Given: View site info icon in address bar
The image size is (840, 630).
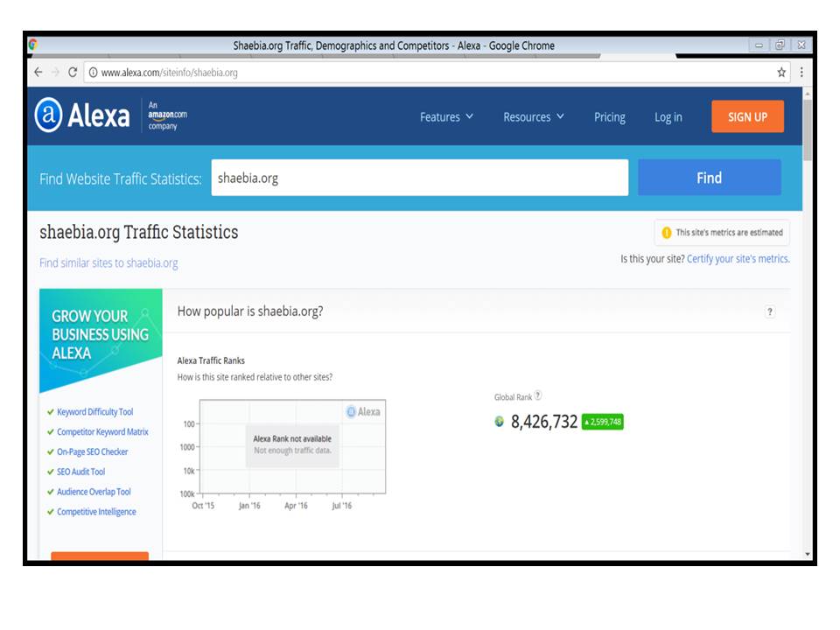Looking at the screenshot, I should pyautogui.click(x=93, y=73).
